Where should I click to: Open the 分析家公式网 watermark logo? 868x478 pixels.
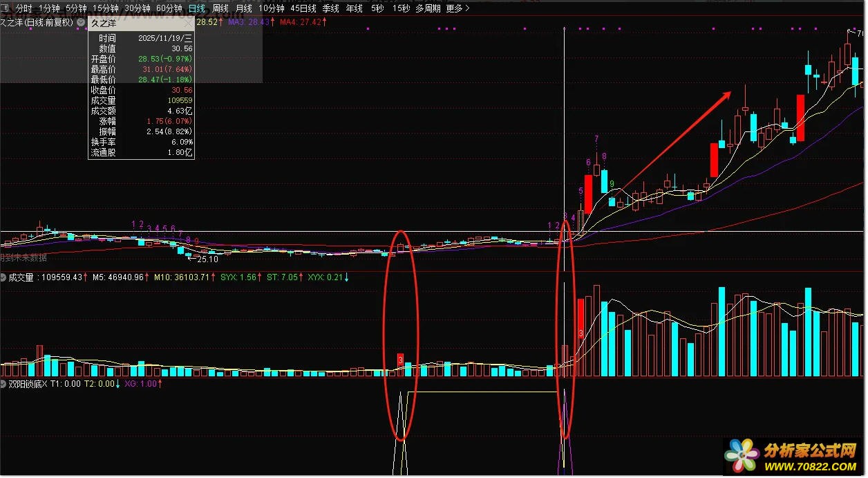tap(793, 457)
